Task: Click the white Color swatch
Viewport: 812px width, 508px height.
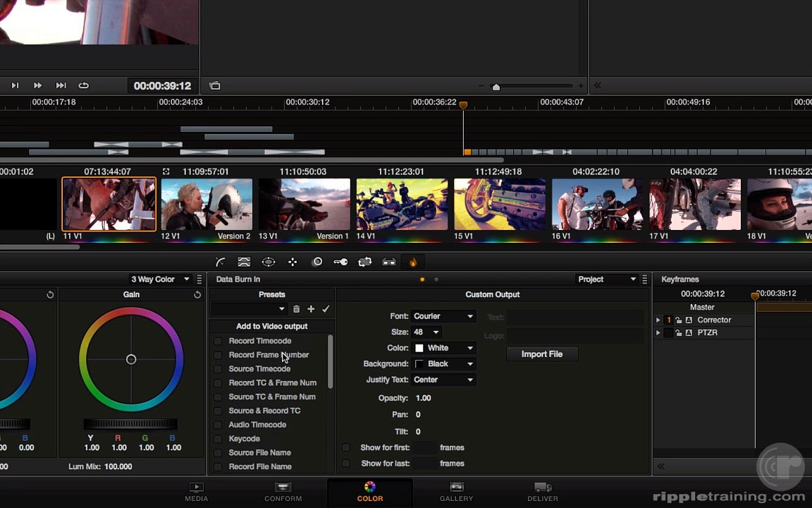Action: point(419,349)
